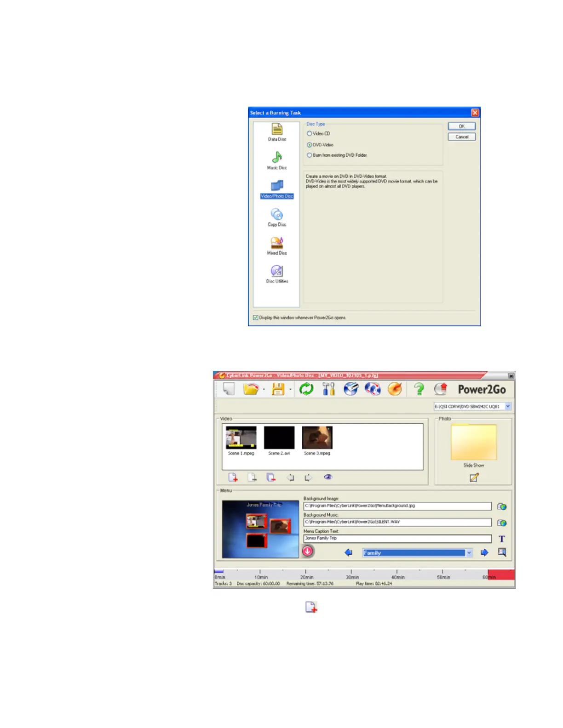
Task: Click the Slide Show folder
Action: (474, 442)
